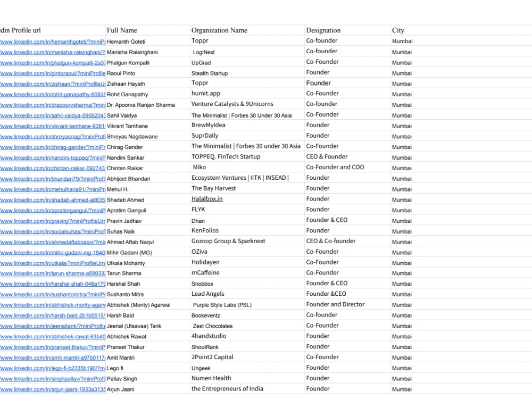The height and width of the screenshot is (399, 532).
Task: Open Manisha Raisinghani's LinkedIn profile link
Action: coord(53,52)
